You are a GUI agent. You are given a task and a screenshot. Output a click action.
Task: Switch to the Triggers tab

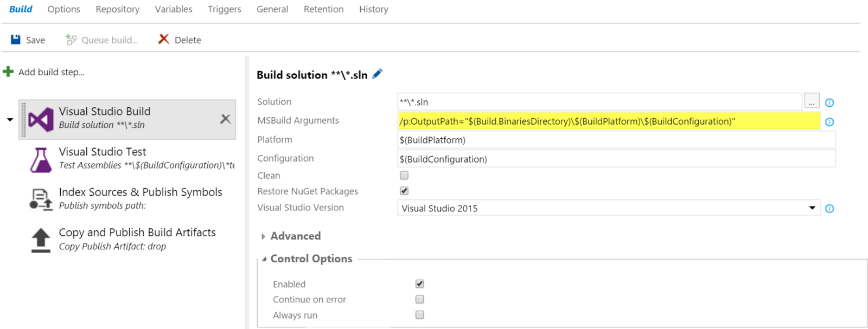(225, 9)
